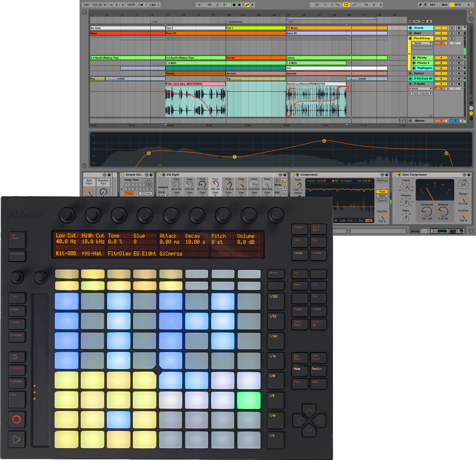Click the Glue Compressor Threshold knob

426,212
